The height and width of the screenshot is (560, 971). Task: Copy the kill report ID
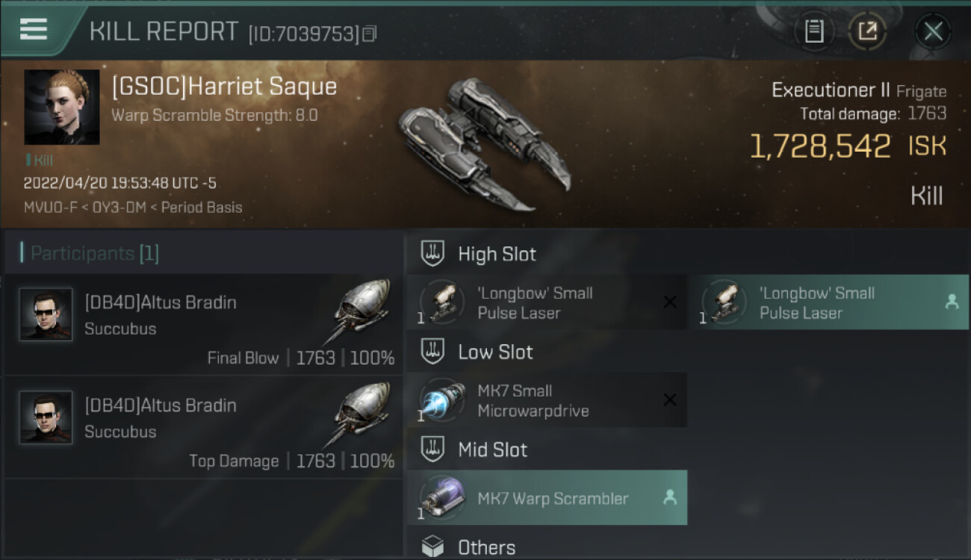point(370,34)
